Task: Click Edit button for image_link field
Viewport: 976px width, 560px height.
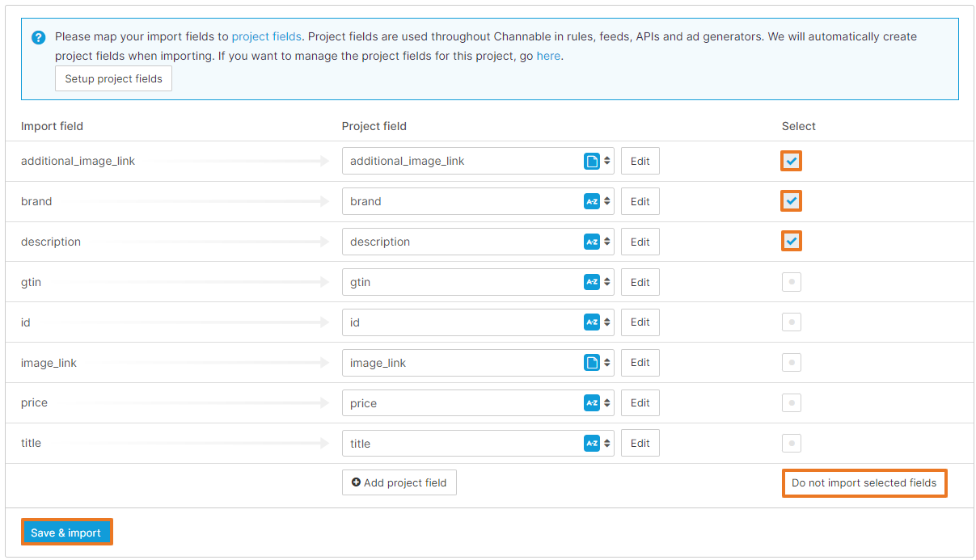Action: point(640,363)
